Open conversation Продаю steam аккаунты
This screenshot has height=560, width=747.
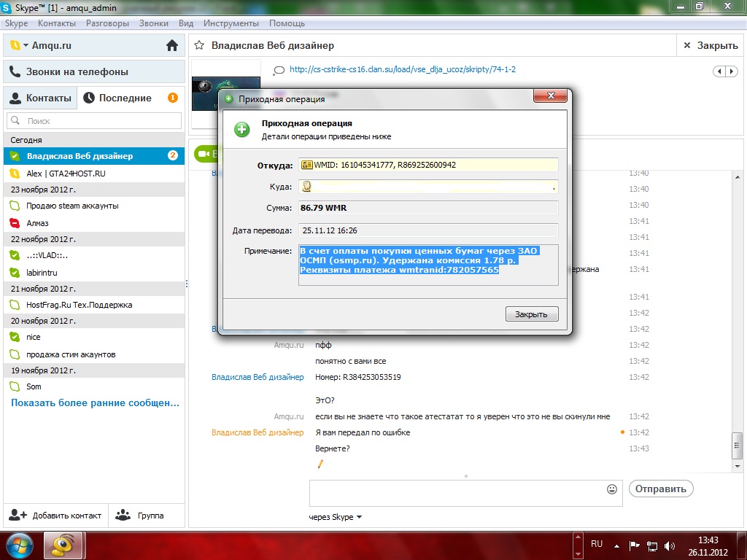pyautogui.click(x=94, y=206)
